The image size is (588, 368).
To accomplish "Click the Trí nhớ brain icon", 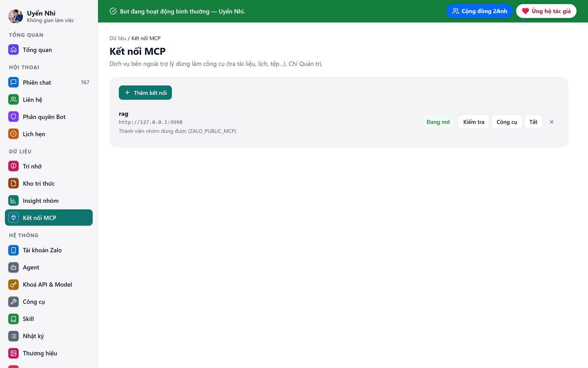I will tap(14, 166).
